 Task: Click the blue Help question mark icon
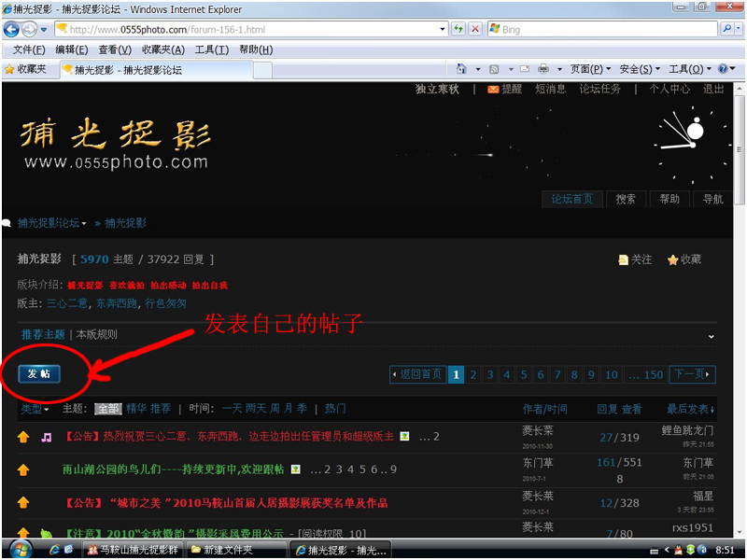pyautogui.click(x=723, y=69)
